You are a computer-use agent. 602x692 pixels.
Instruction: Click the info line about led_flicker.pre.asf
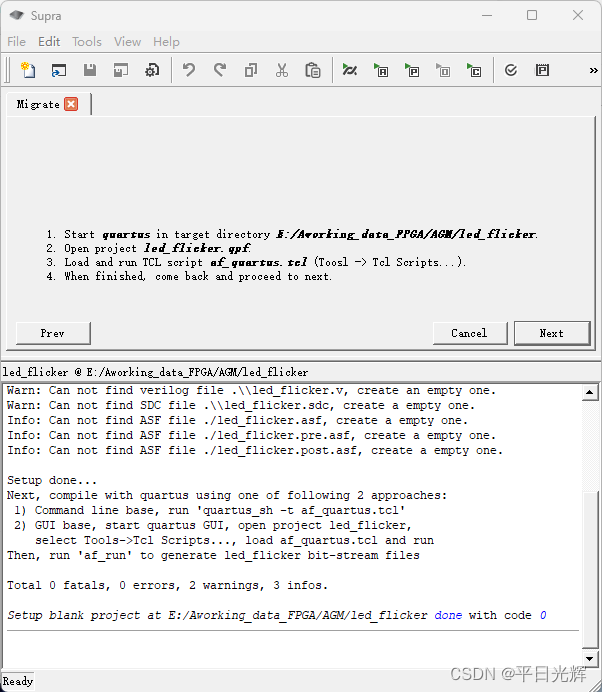tap(252, 435)
